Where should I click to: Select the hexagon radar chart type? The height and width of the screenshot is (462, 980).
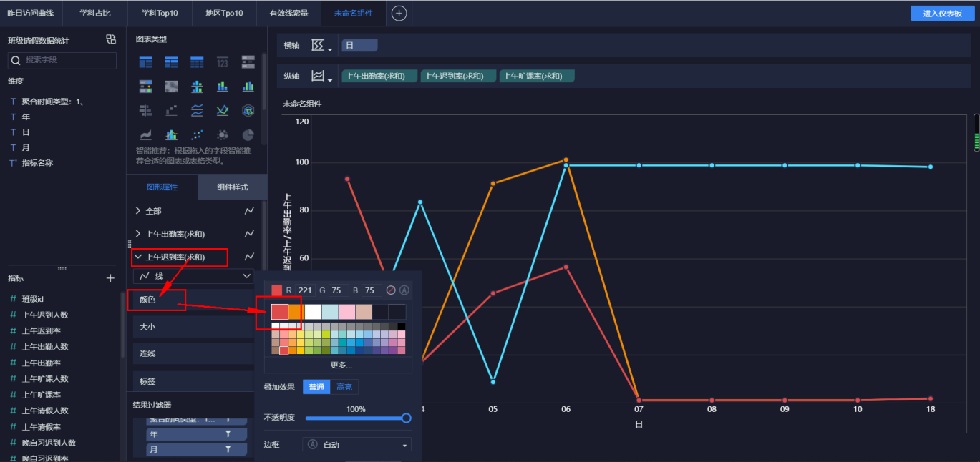[x=248, y=110]
